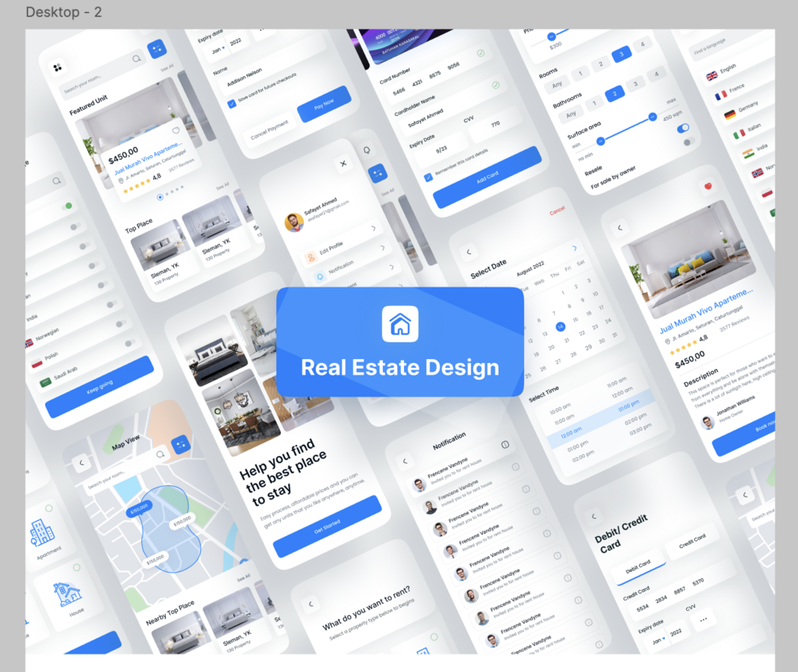798x672 pixels.
Task: Close the profile menu with the X icon
Action: coord(343,164)
